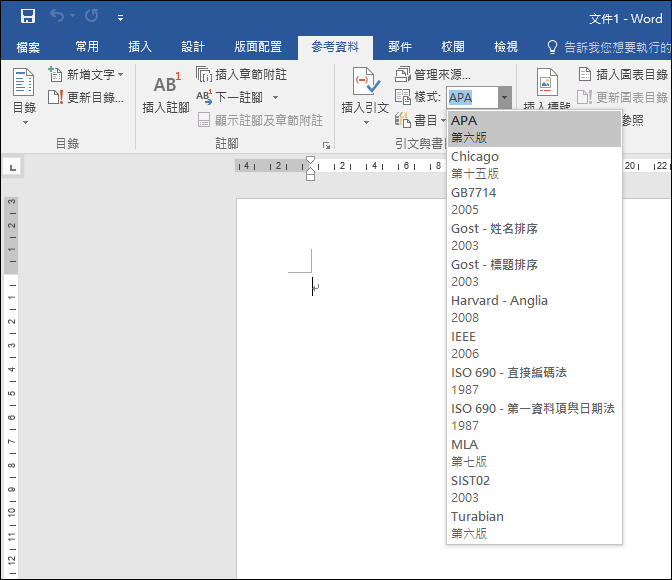
Task: Select GB7714 2005 style
Action: 534,201
